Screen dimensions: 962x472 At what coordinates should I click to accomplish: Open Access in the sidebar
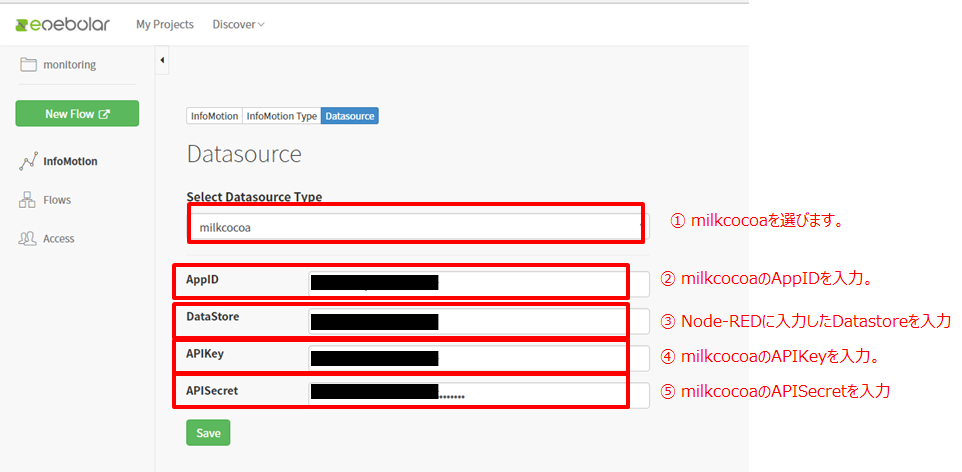click(x=59, y=239)
